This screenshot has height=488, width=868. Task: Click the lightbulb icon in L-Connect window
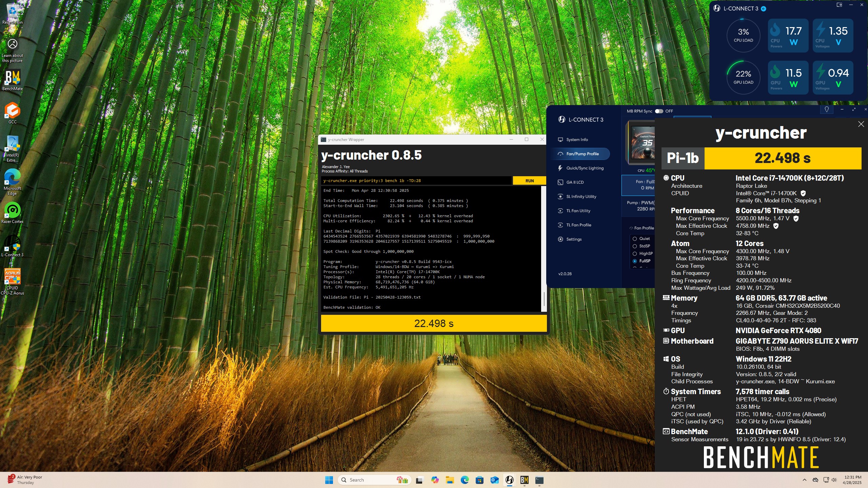point(827,109)
